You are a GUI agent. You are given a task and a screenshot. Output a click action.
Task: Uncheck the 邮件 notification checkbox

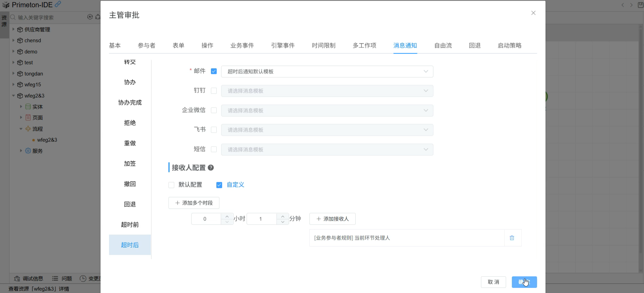tap(214, 71)
